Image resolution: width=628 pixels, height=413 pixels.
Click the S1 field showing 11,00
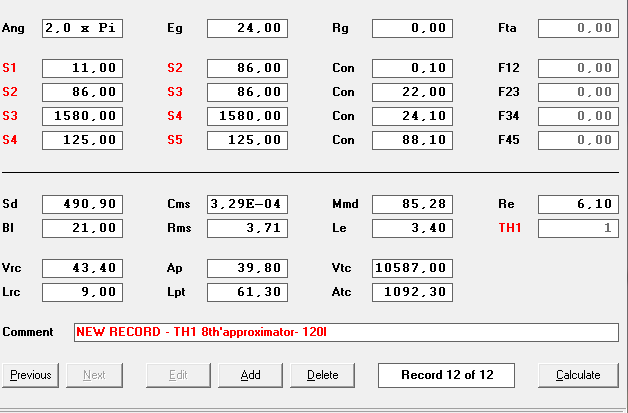[83, 68]
